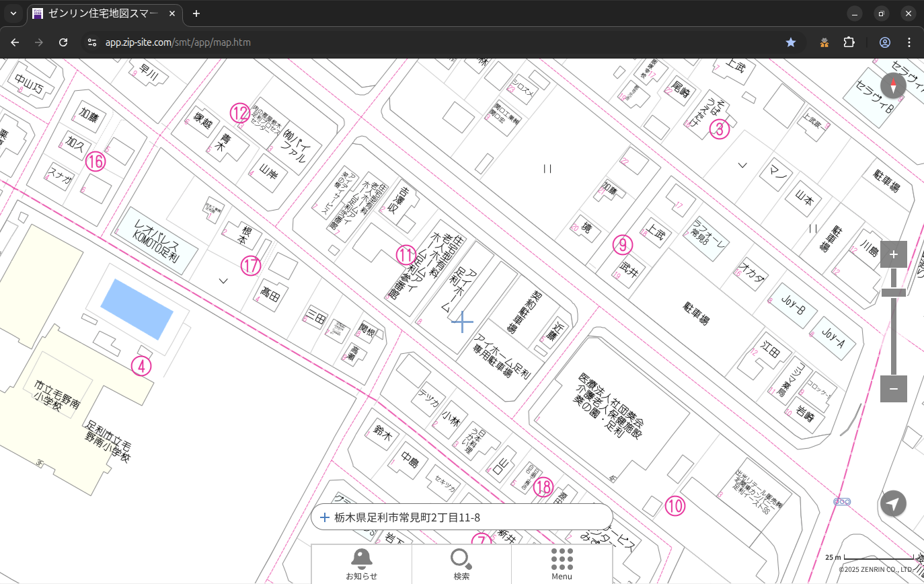Click the circled block number 11 marker
The width and height of the screenshot is (924, 584).
[406, 254]
